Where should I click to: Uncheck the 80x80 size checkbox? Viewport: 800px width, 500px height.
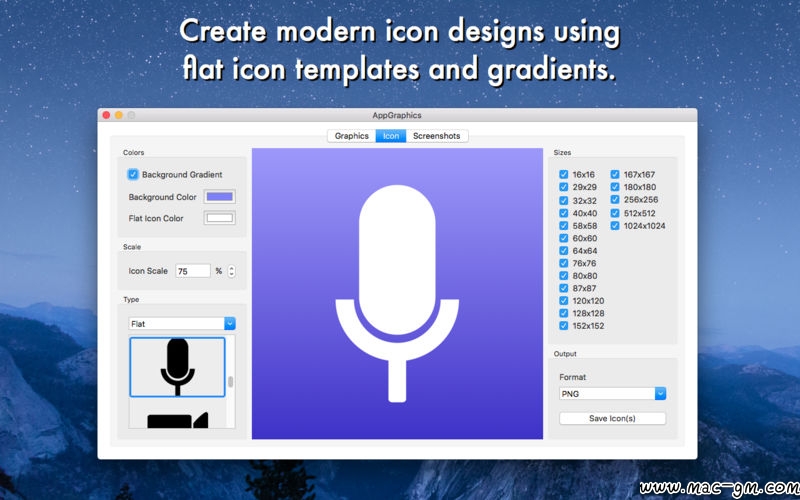(x=563, y=276)
